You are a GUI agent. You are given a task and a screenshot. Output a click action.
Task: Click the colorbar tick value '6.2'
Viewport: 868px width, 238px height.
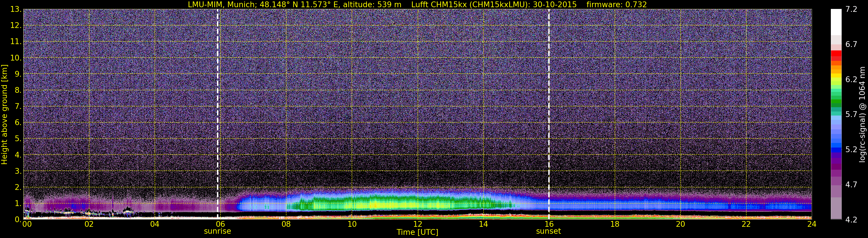pyautogui.click(x=852, y=79)
